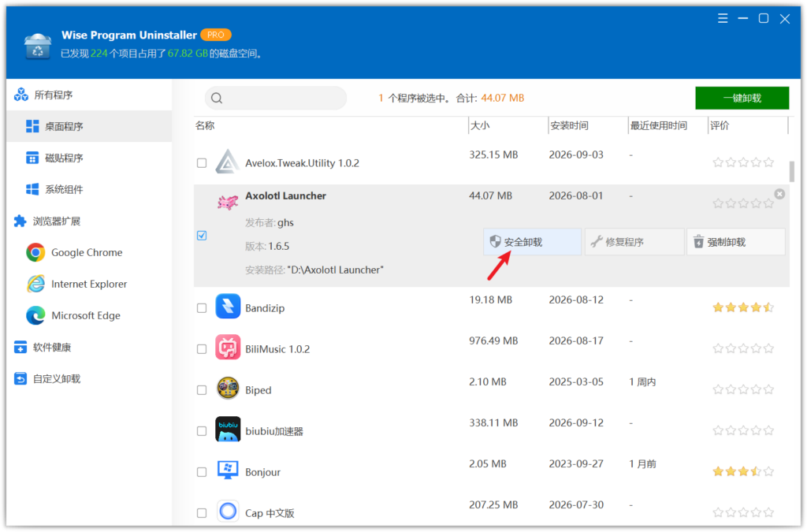Click the Avelox.Tweak.Utility app icon
The height and width of the screenshot is (532, 807).
click(x=228, y=162)
